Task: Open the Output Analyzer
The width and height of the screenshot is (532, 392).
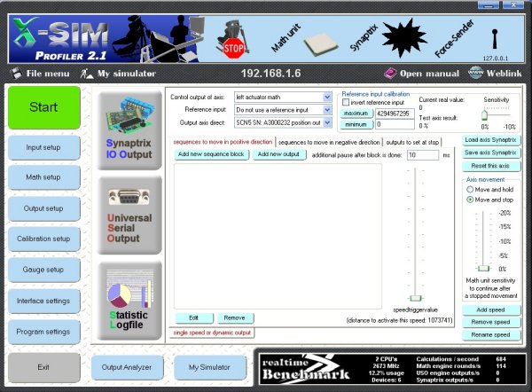Action: tap(127, 367)
